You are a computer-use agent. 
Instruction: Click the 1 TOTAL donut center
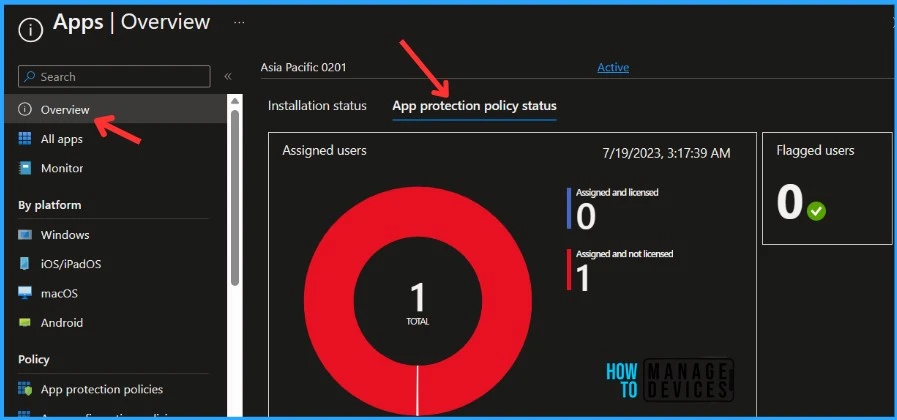tap(418, 303)
